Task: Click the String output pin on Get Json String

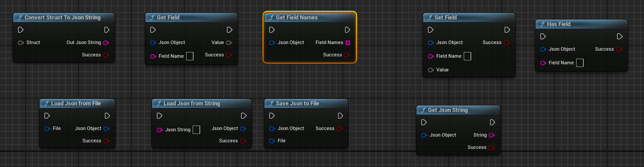Action: click(x=492, y=135)
